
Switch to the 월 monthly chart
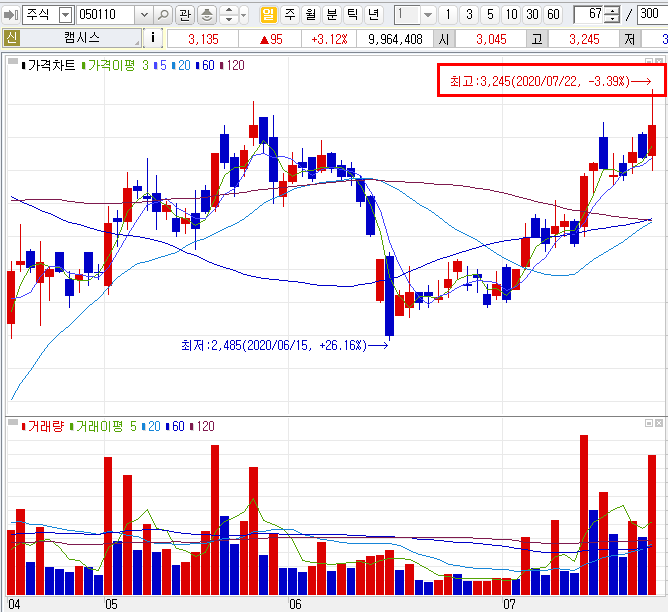click(x=311, y=15)
